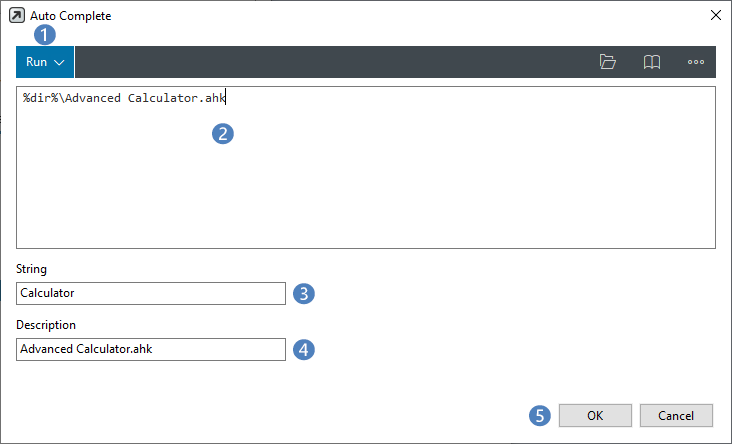Click empty area of command editor box
The width and height of the screenshot is (732, 444).
400,190
